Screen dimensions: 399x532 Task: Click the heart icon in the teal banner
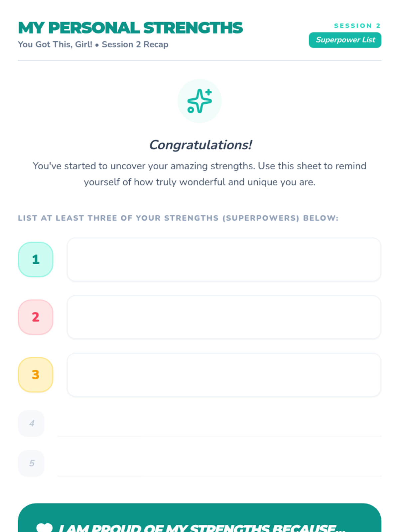click(44, 528)
